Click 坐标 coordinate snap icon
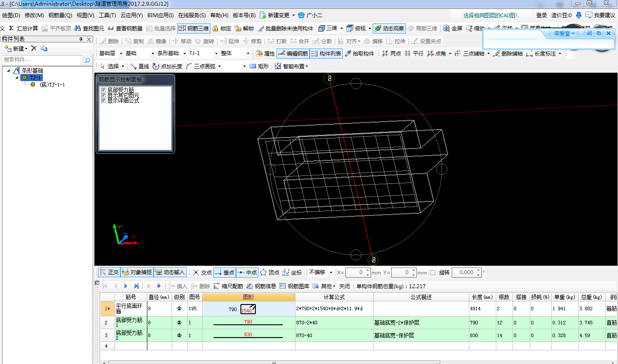Image resolution: width=618 pixels, height=364 pixels. 292,272
